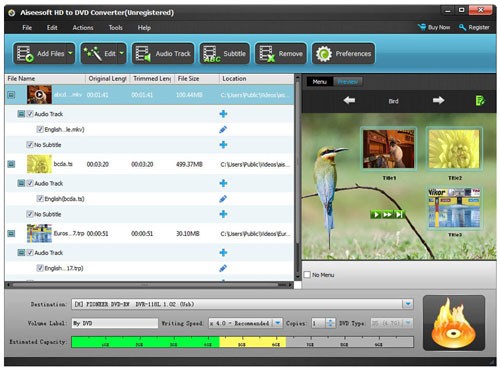Screen dimensions: 500x371
Task: Go to next menu template arrow
Action: pyautogui.click(x=438, y=100)
